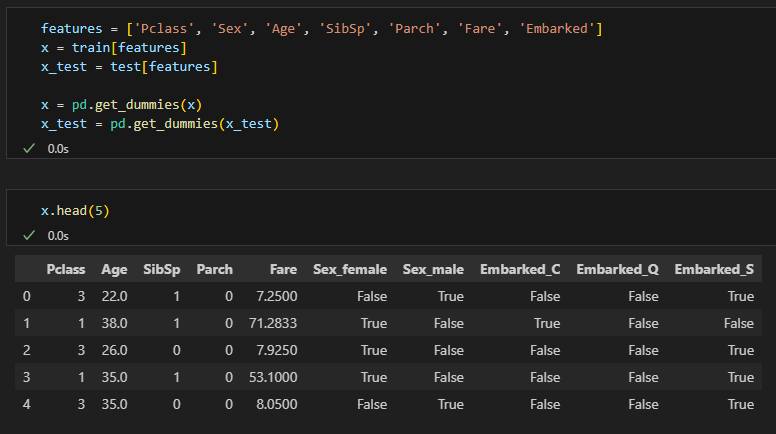Click the 'x = pd.get_dummies(x)' line
The image size is (776, 434).
point(121,105)
